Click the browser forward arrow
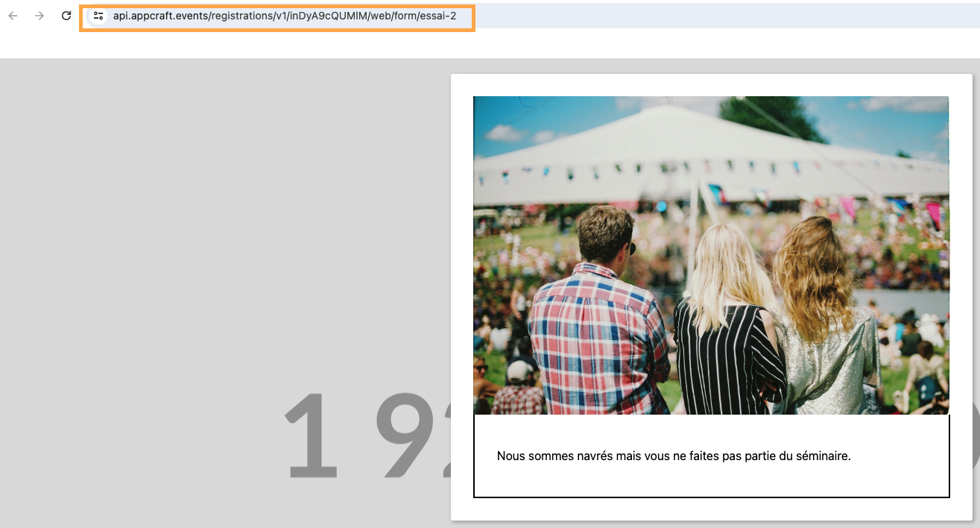 [x=39, y=16]
